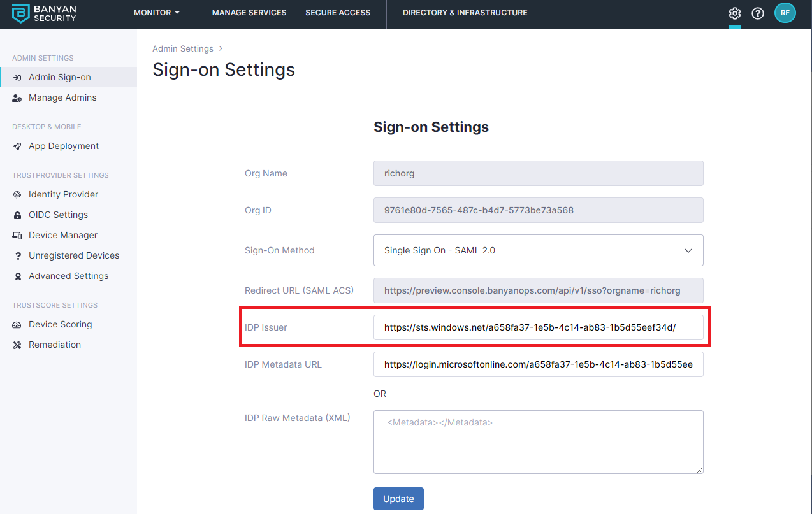Viewport: 812px width, 514px height.
Task: Select Manage Admins in sidebar
Action: coord(62,97)
